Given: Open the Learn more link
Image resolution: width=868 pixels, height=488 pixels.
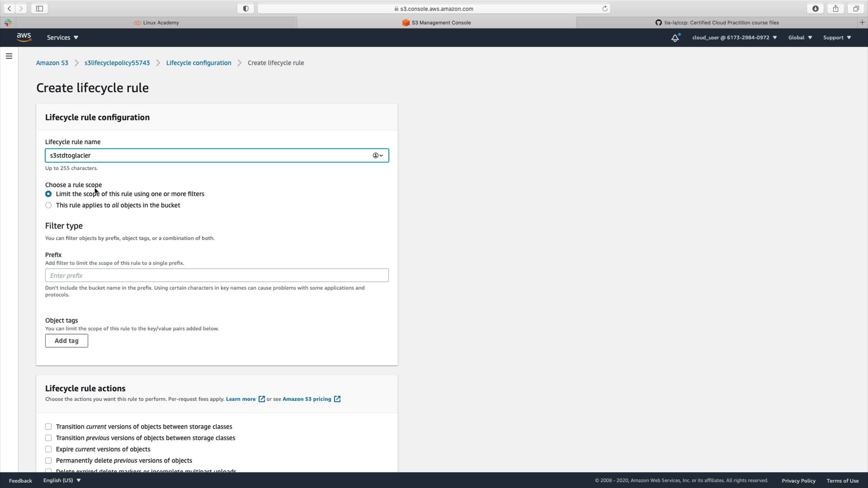Looking at the screenshot, I should [x=240, y=399].
